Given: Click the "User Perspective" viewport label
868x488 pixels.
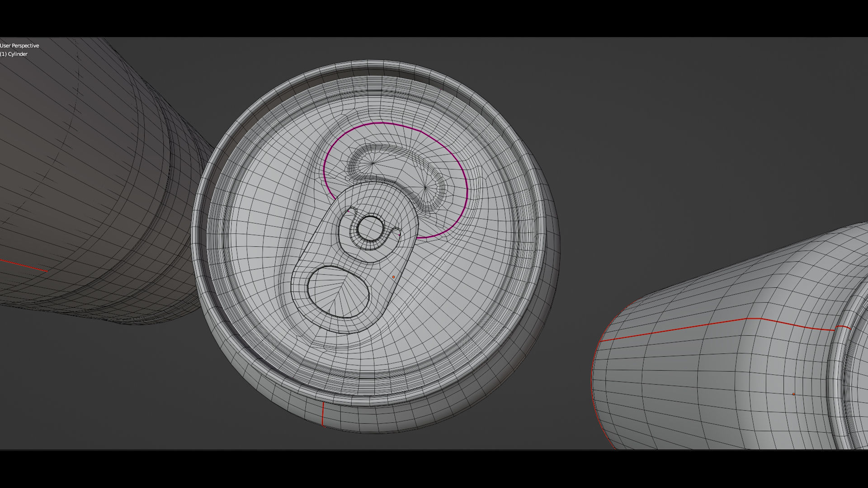Looking at the screenshot, I should click(19, 46).
